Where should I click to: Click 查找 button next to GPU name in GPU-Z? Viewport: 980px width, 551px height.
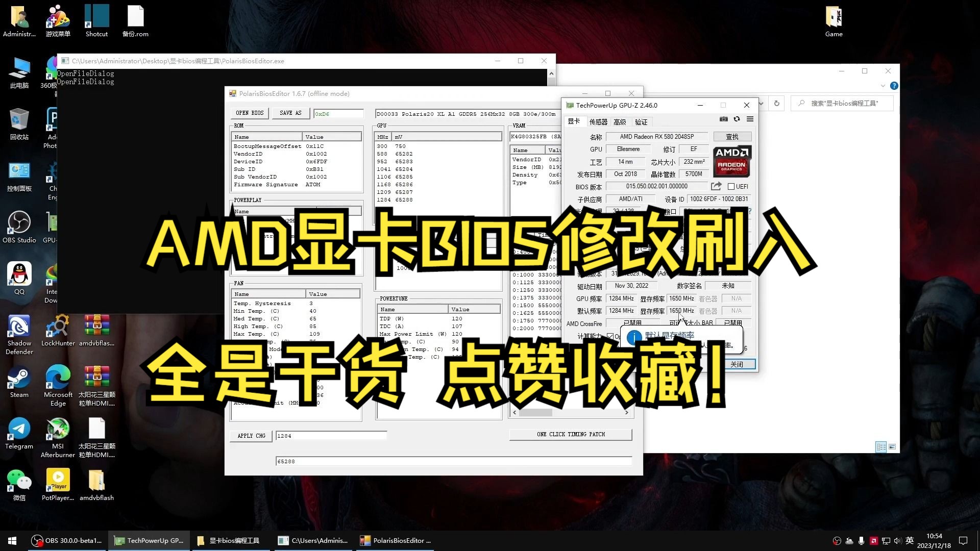coord(731,137)
